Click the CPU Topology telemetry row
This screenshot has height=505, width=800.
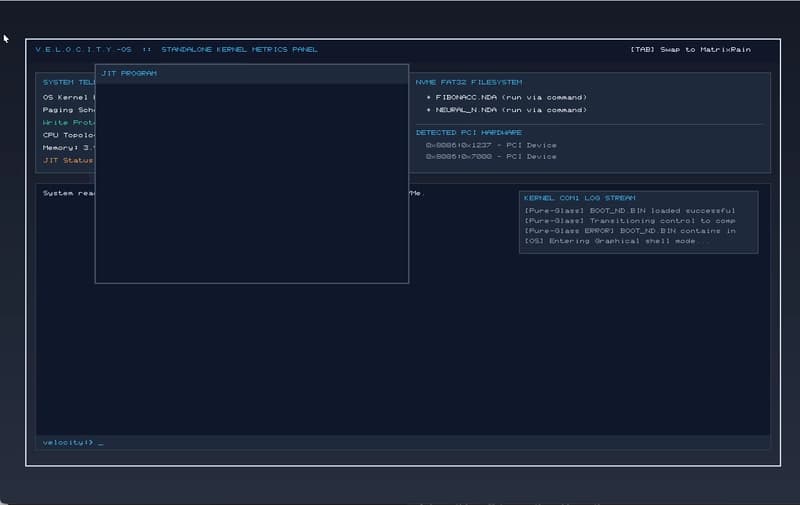click(x=69, y=135)
